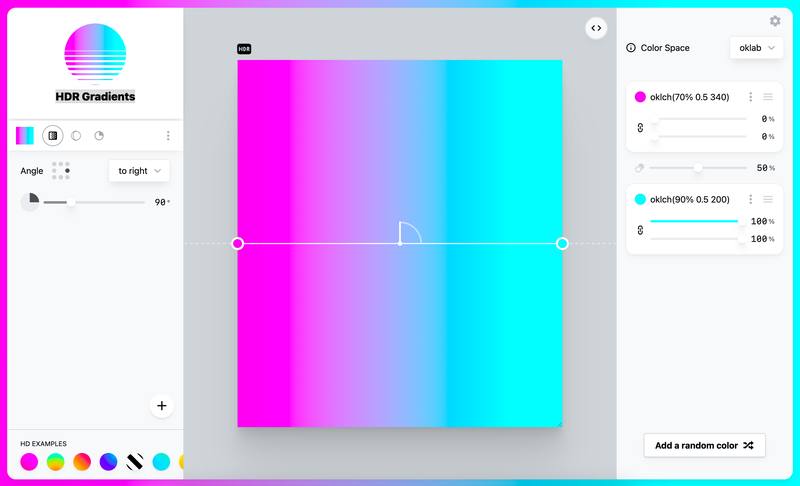Click the 50% transition hint slider
This screenshot has height=486, width=800.
point(697,168)
